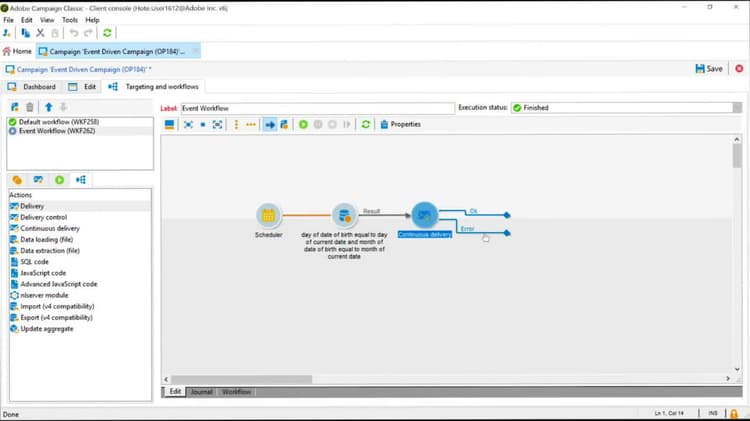The image size is (750, 421).
Task: Open the Targeting activities palette tab
Action: (x=38, y=180)
